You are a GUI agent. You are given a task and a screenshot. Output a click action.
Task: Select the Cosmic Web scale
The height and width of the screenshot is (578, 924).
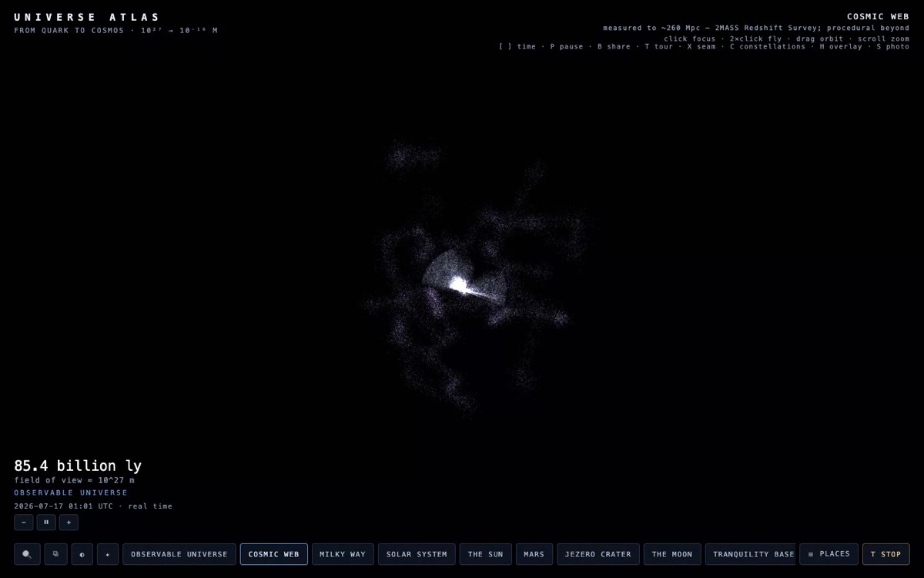tap(274, 554)
